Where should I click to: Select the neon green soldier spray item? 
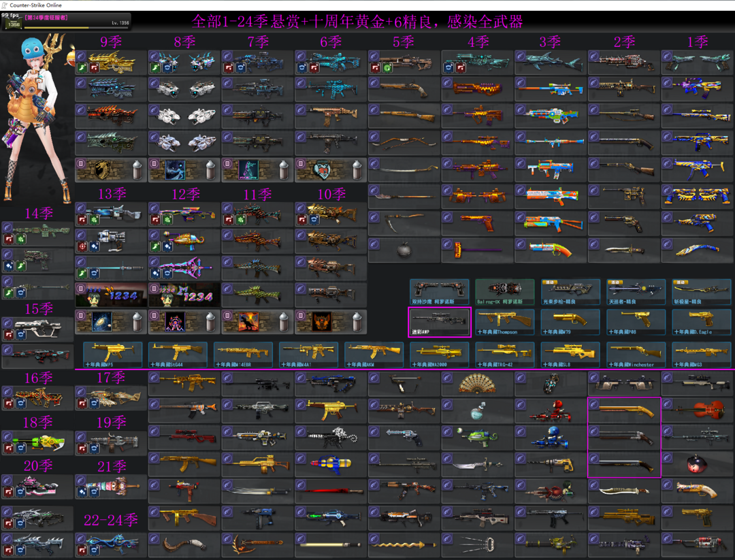257,169
